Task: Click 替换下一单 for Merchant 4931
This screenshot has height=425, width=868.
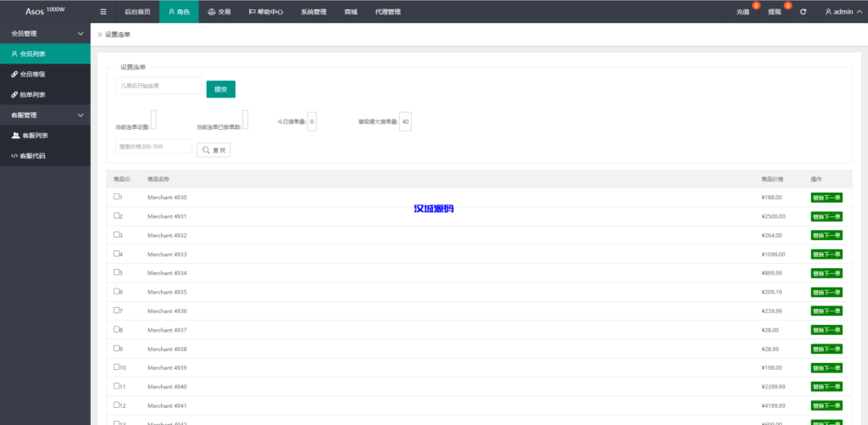Action: 826,216
